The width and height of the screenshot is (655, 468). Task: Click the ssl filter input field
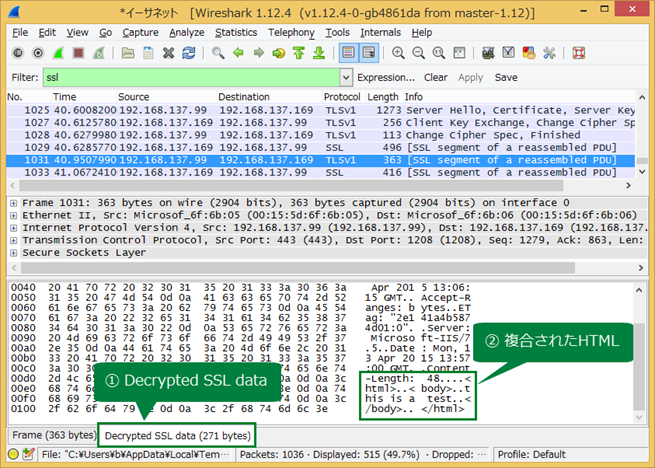click(191, 77)
